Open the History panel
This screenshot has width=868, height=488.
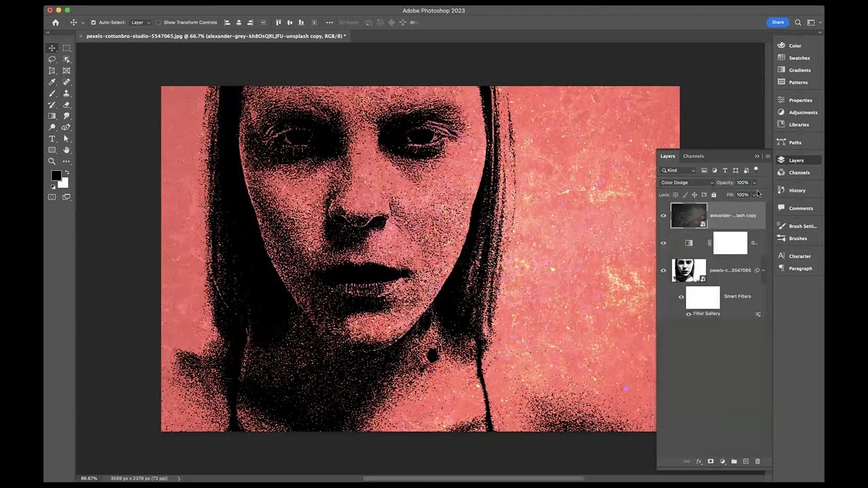[x=798, y=190]
